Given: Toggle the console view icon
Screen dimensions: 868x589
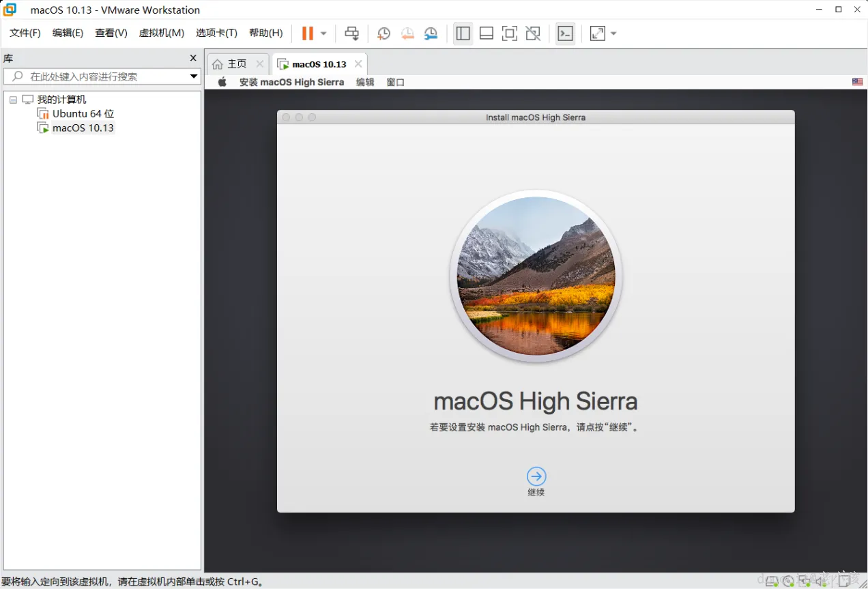Looking at the screenshot, I should pyautogui.click(x=565, y=33).
